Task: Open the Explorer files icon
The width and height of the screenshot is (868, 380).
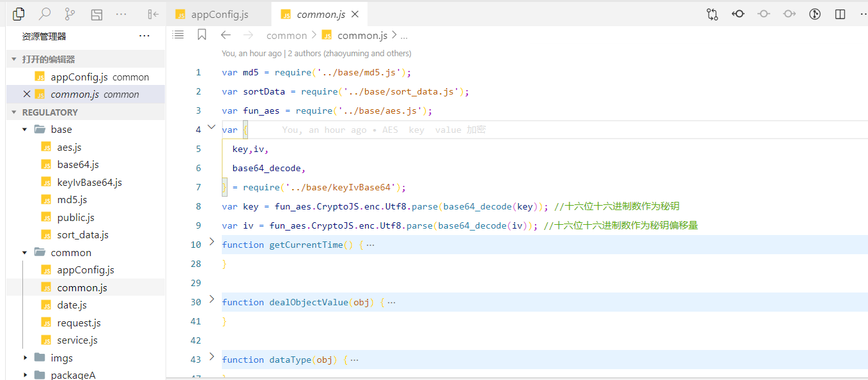Action: click(x=19, y=13)
